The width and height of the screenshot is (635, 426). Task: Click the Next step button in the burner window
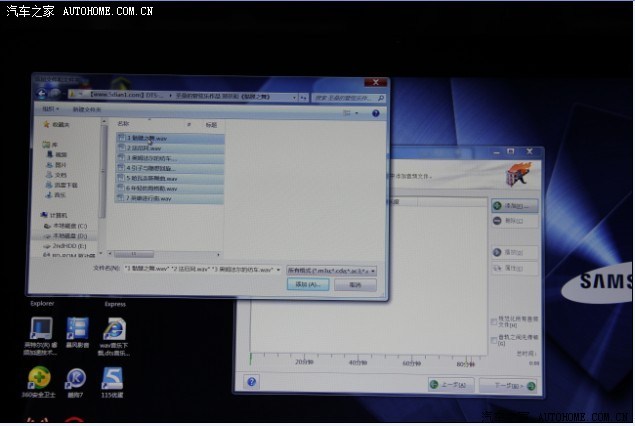[509, 385]
